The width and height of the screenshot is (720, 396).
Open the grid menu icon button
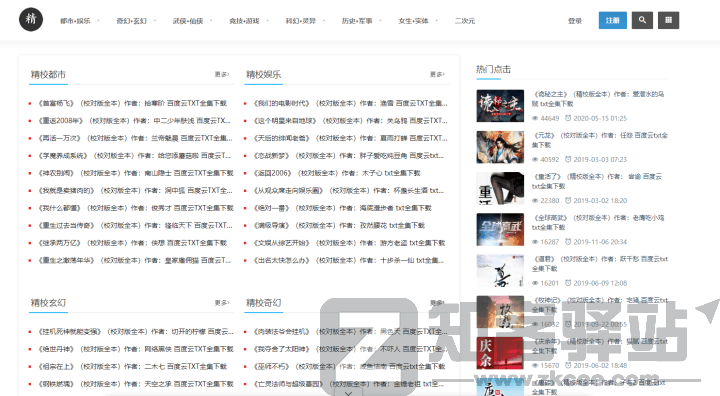[668, 20]
